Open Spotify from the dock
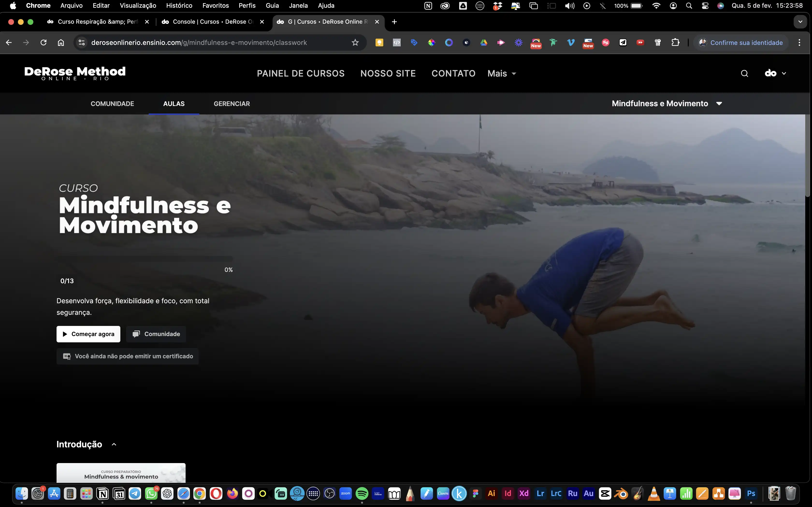The width and height of the screenshot is (812, 507). (x=362, y=493)
